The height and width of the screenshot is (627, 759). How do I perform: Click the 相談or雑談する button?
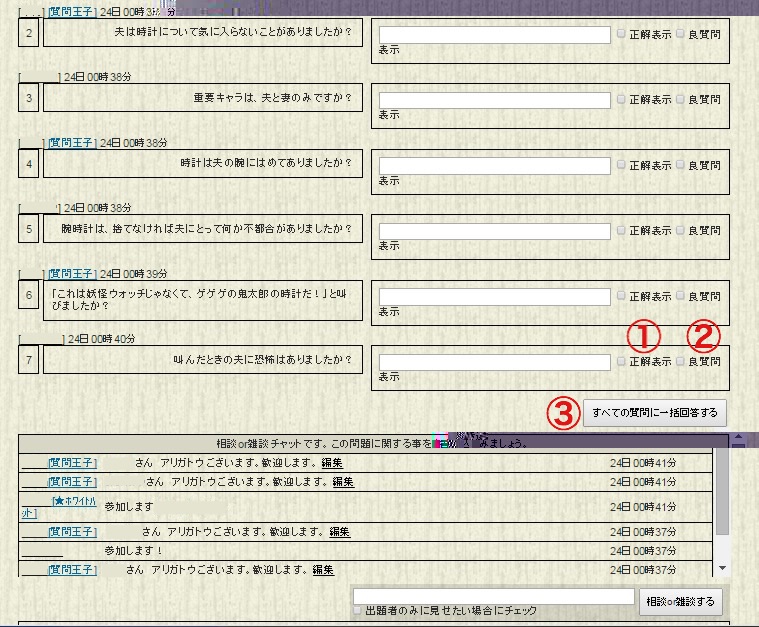681,601
